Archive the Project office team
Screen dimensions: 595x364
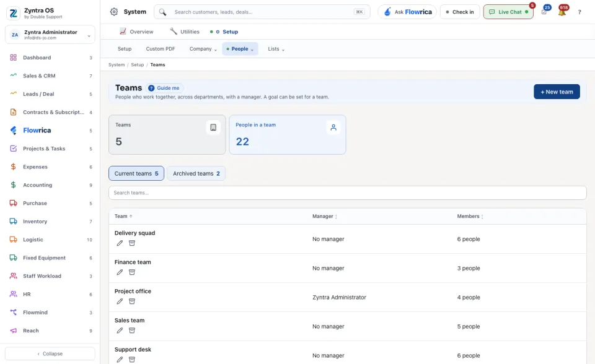pyautogui.click(x=131, y=301)
